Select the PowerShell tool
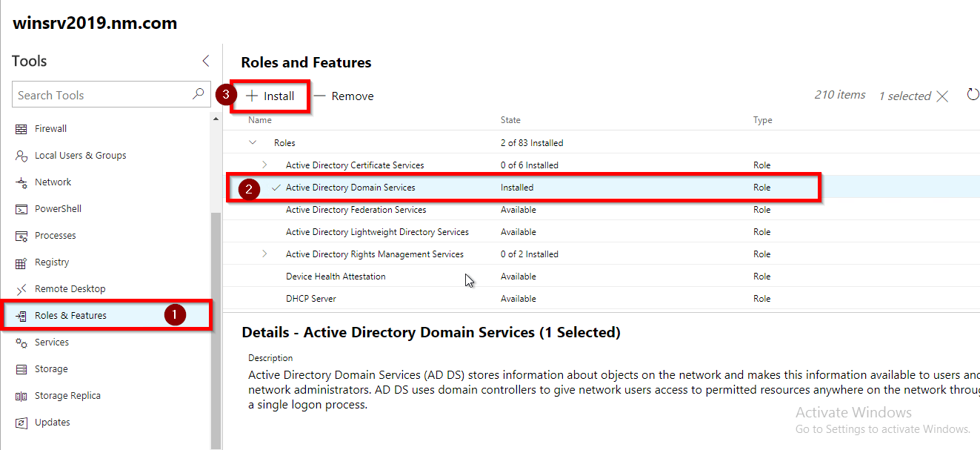This screenshot has width=980, height=450. 56,208
